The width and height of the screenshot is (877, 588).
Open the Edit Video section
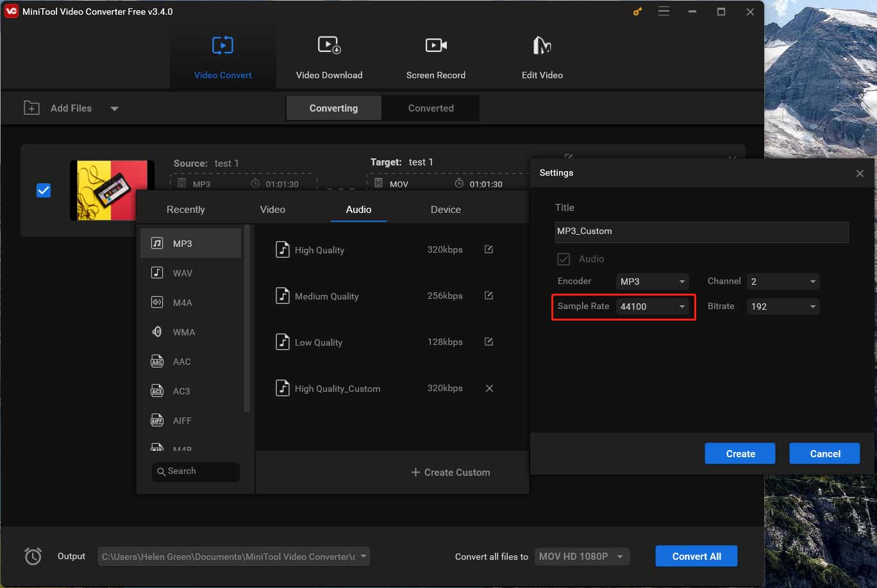point(542,58)
